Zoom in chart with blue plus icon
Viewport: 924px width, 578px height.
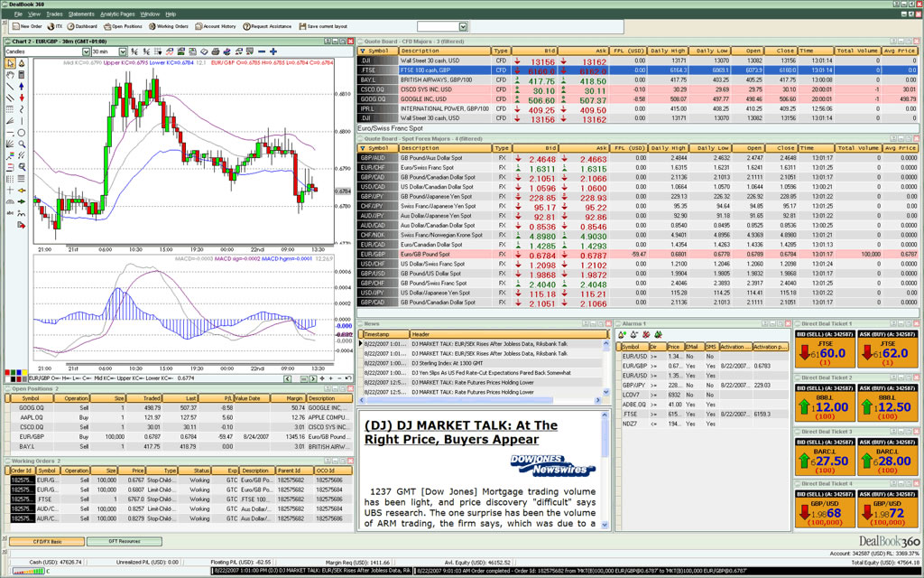(273, 51)
